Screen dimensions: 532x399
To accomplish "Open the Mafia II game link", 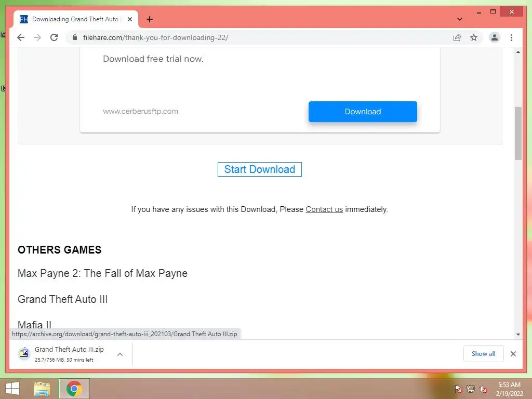I will click(x=35, y=325).
